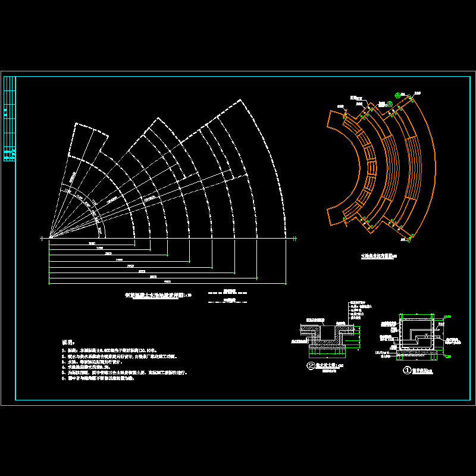This screenshot has height=476, width=476.
Task: Click the detail 1 valve pit section
Action: click(418, 338)
